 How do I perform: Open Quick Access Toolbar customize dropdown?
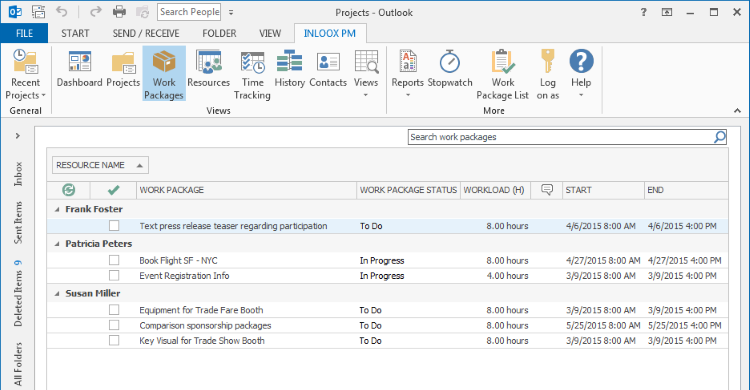231,12
